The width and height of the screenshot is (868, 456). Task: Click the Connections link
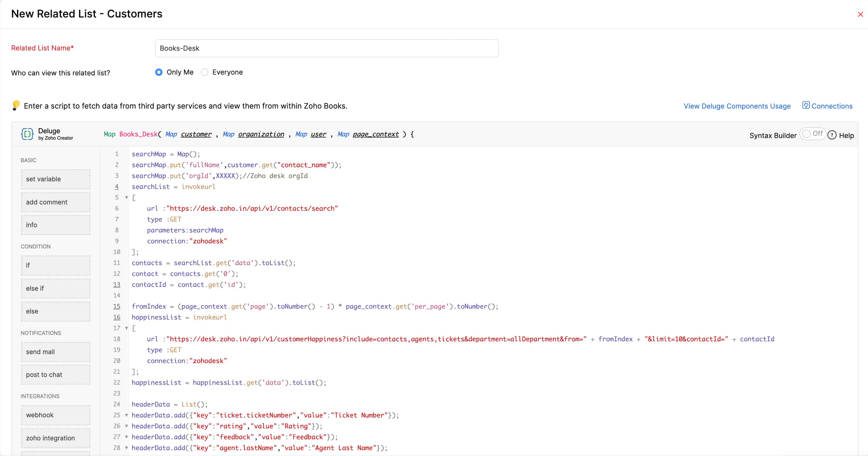pyautogui.click(x=832, y=106)
